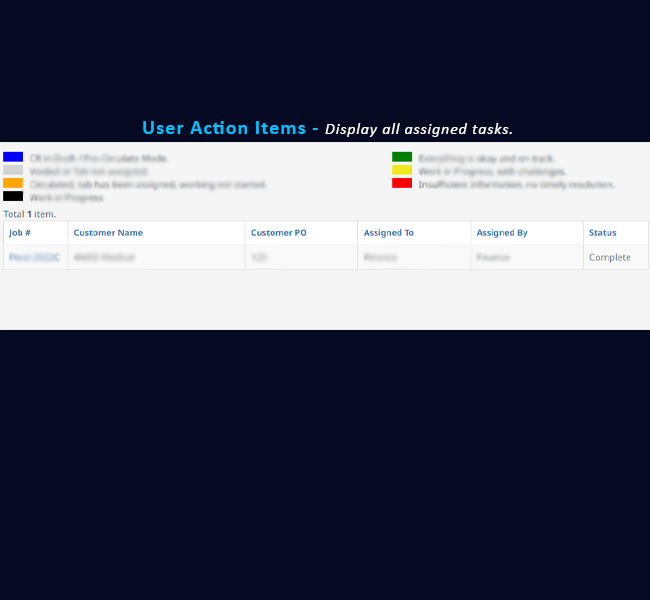Image resolution: width=650 pixels, height=600 pixels.
Task: Click the black legend color swatch
Action: tap(13, 197)
